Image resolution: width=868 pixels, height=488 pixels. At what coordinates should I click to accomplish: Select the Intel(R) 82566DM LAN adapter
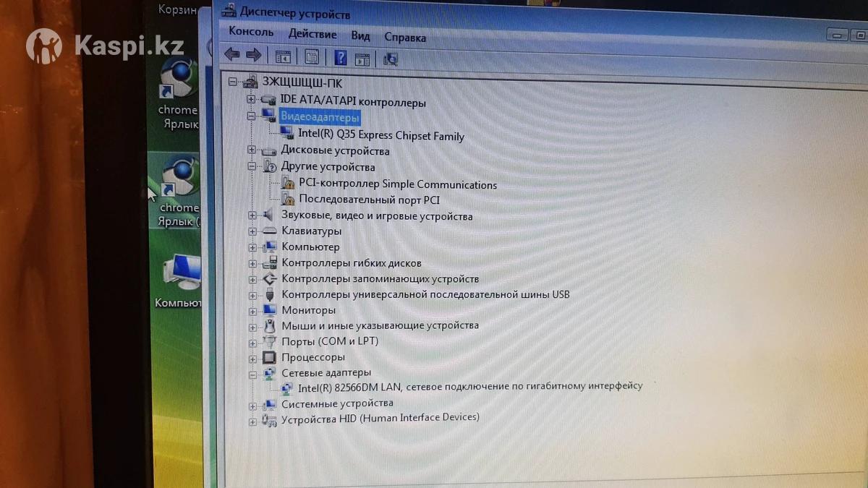(469, 386)
